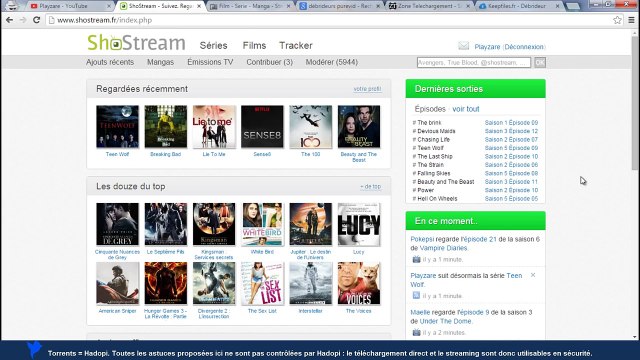Click the Déconnexion link

click(x=524, y=47)
